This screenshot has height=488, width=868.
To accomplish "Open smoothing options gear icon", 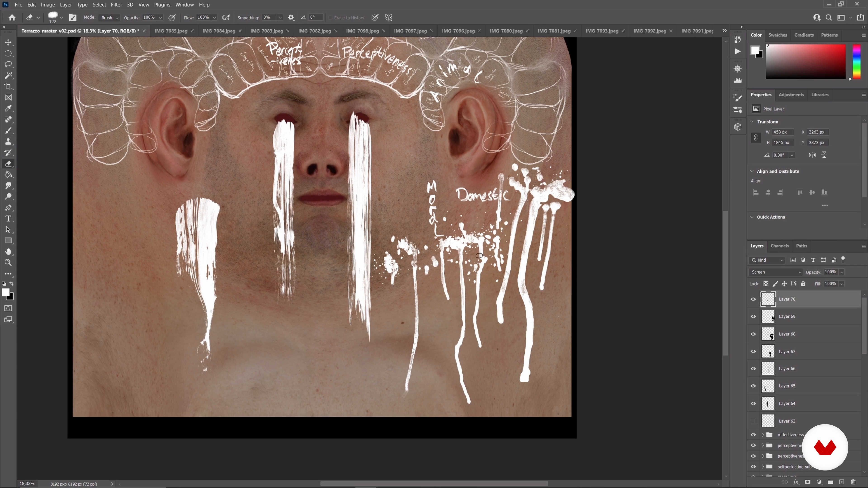I will [x=291, y=18].
